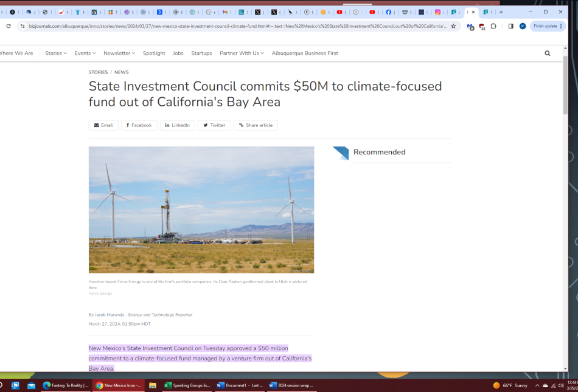Reload the page using the refresh icon

point(9,26)
